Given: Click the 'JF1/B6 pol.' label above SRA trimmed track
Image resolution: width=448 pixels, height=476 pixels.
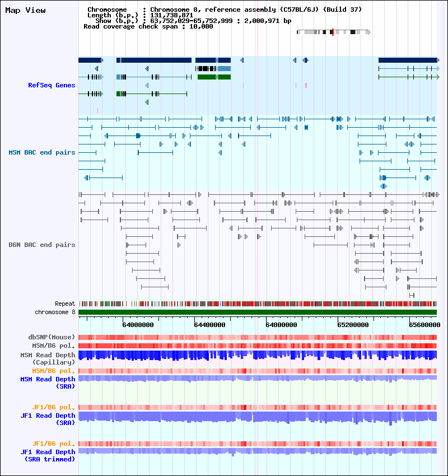Looking at the screenshot, I should pyautogui.click(x=53, y=444).
